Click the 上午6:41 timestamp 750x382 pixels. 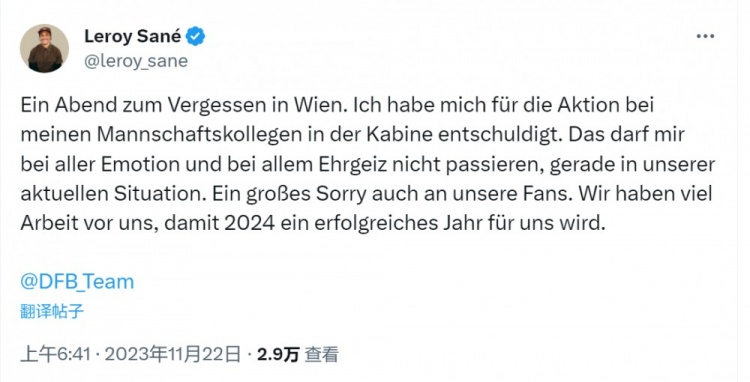[x=55, y=354]
